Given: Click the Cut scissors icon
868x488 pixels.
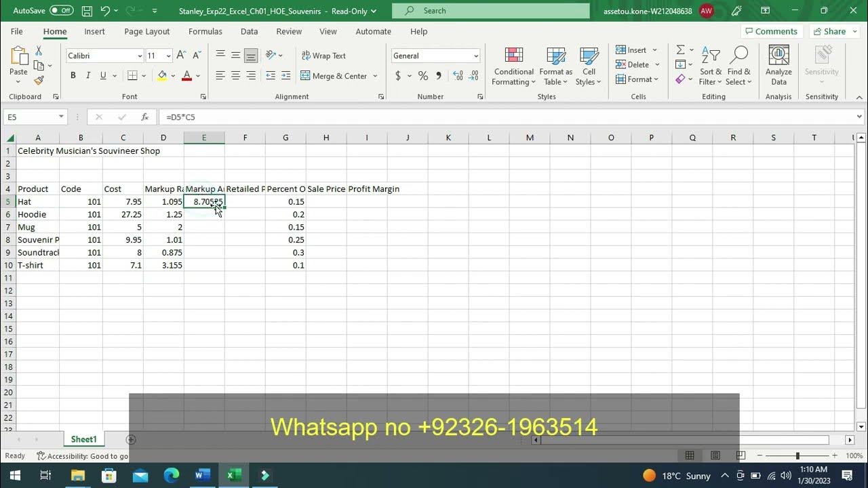Looking at the screenshot, I should 39,51.
